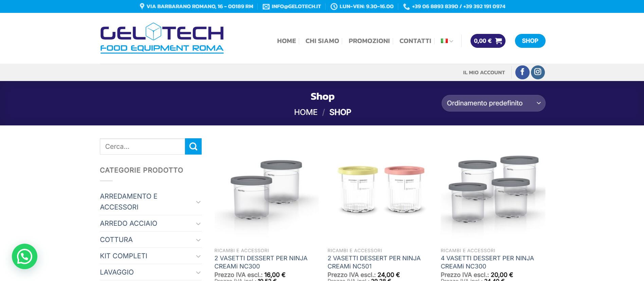Screen dimensions: 644x281
Task: Click the blue SHOP button
Action: pyautogui.click(x=530, y=41)
